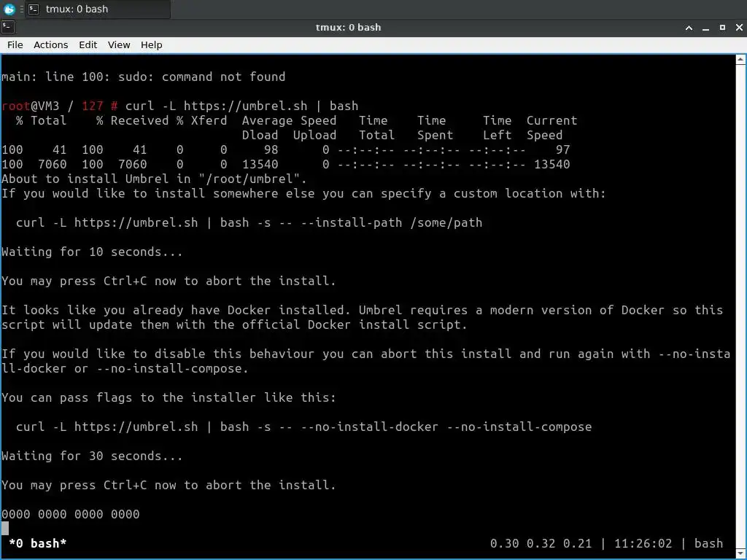This screenshot has width=747, height=560.
Task: Click 'It looks like you already have Docker' line
Action: tap(362, 310)
